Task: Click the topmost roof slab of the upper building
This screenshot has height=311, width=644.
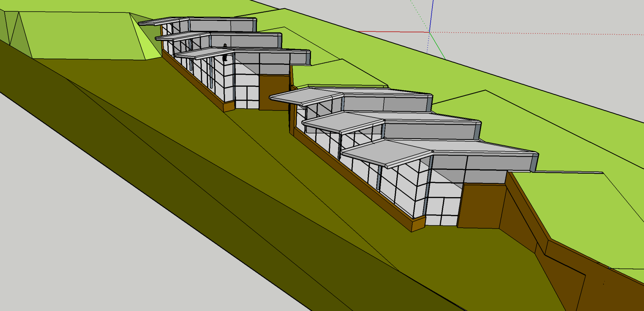Action: [x=198, y=21]
